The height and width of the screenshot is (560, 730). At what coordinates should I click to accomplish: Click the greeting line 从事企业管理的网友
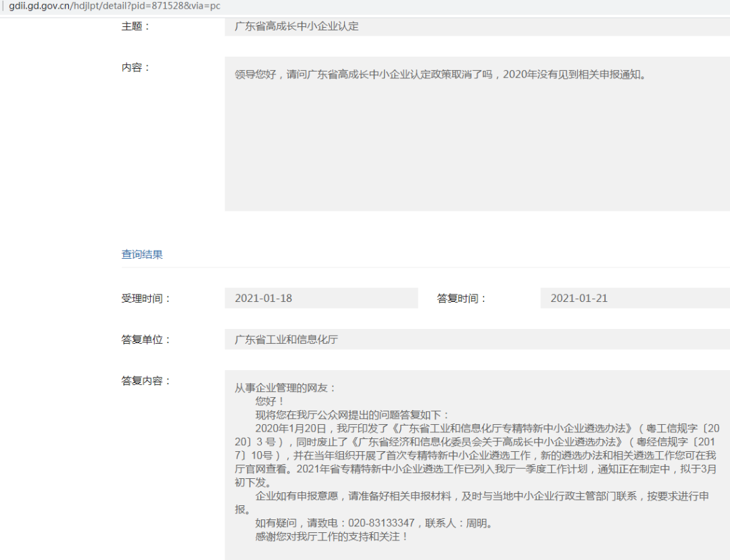pyautogui.click(x=282, y=388)
